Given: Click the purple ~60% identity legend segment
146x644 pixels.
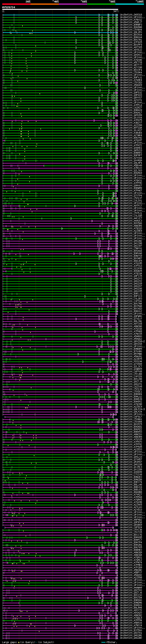Looking at the screenshot, I should 73,4.
